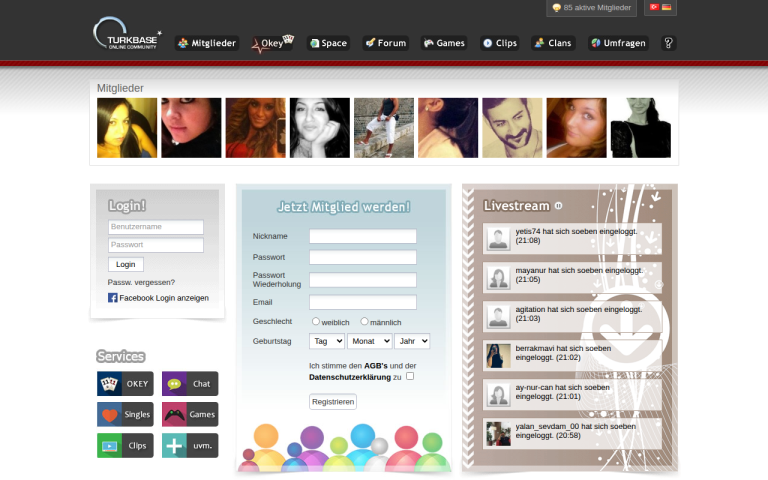The width and height of the screenshot is (768, 480).
Task: Open yetis74's avatar in the livestream
Action: pyautogui.click(x=499, y=239)
